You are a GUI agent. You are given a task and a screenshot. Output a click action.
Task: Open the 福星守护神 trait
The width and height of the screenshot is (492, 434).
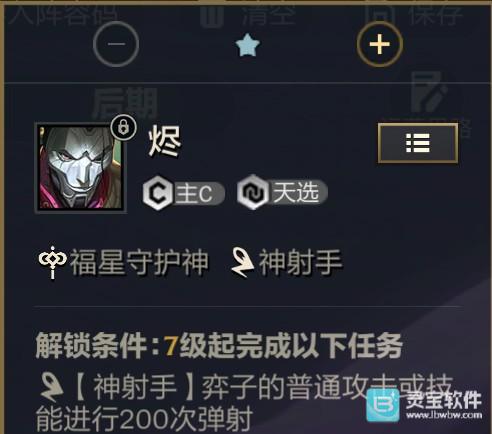(123, 262)
